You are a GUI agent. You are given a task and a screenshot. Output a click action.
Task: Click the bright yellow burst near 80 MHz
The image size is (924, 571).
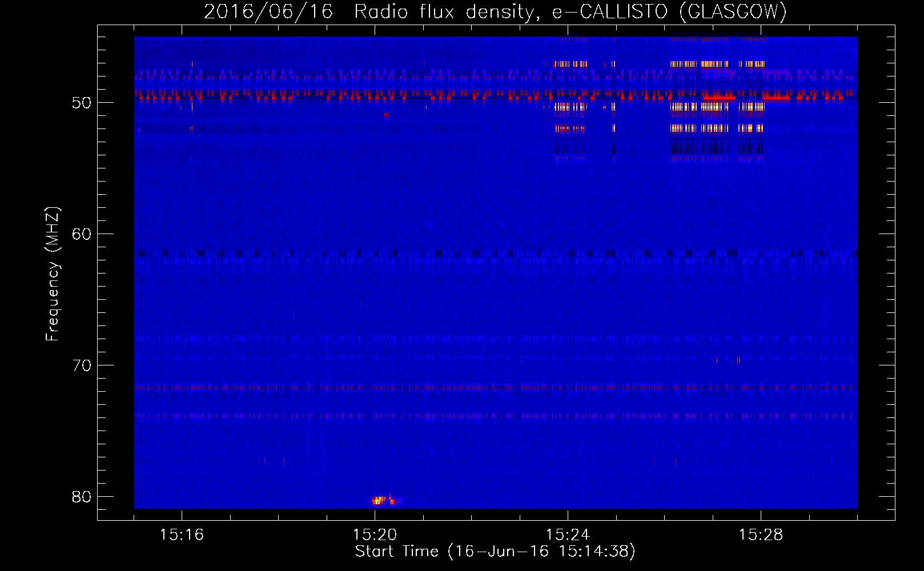pyautogui.click(x=380, y=501)
